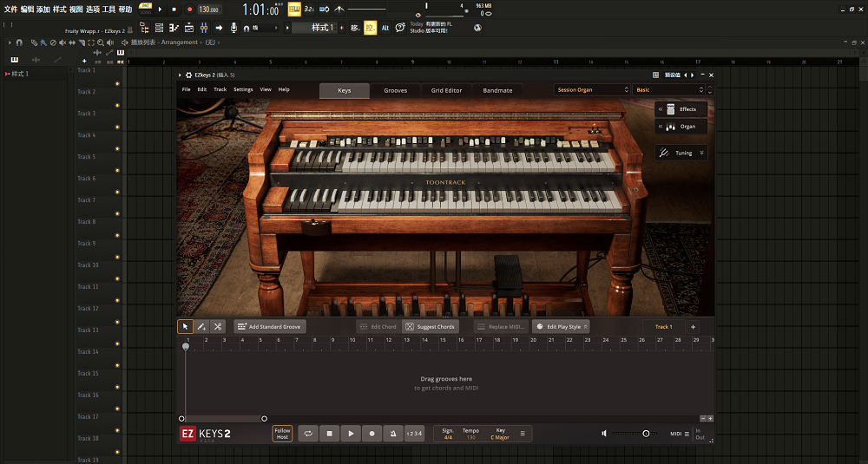Select the pencil draw tool in EZkeys

201,327
